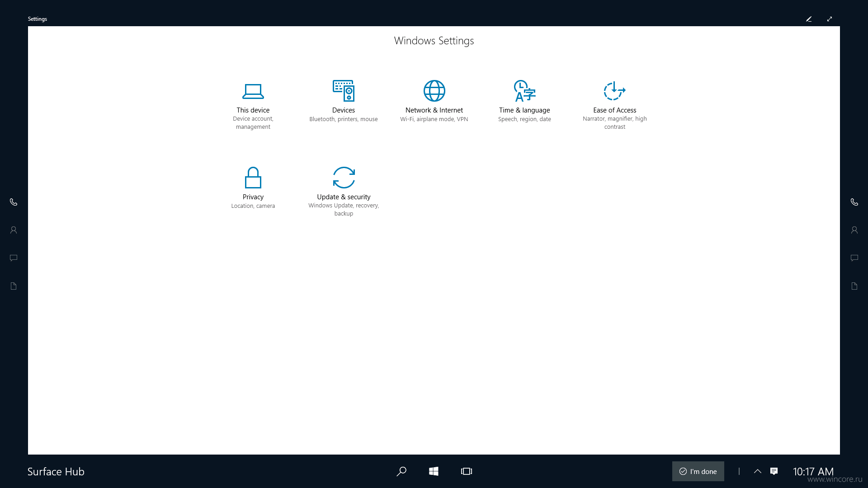Expand the system tray chevron
This screenshot has height=488, width=868.
[758, 471]
